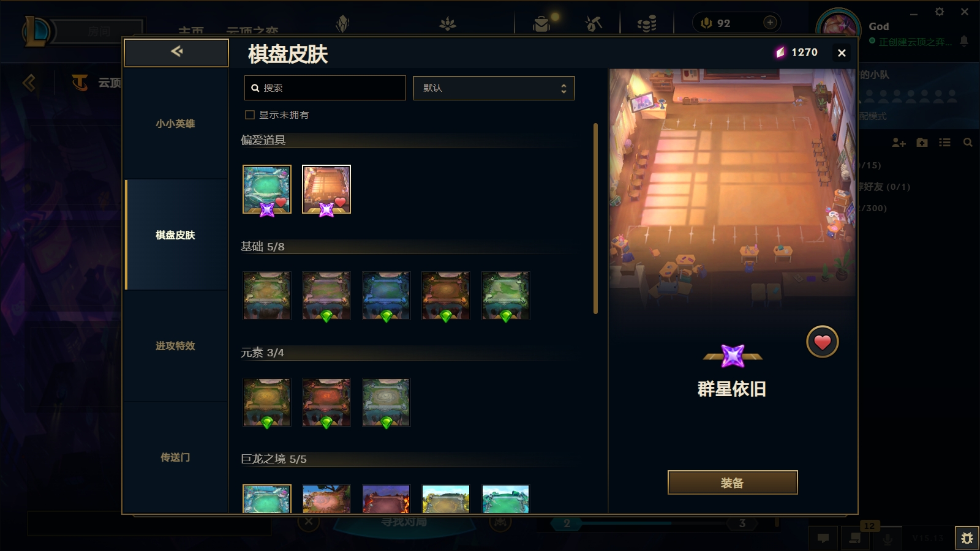Click the 装备 equip button
Viewport: 980px width, 551px height.
[733, 482]
